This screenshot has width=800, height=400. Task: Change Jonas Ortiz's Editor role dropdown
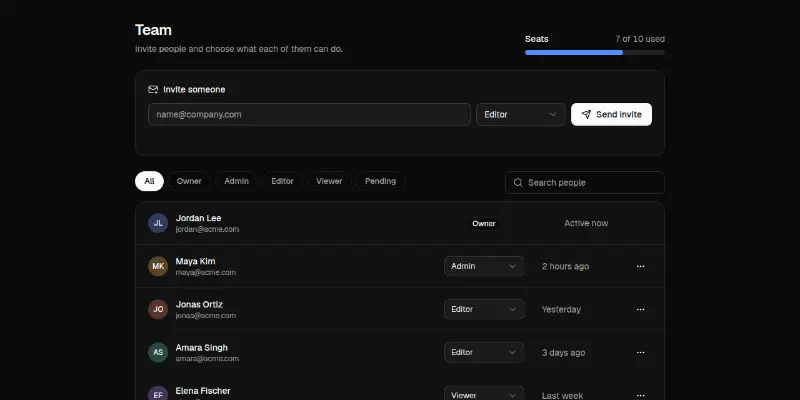click(484, 309)
